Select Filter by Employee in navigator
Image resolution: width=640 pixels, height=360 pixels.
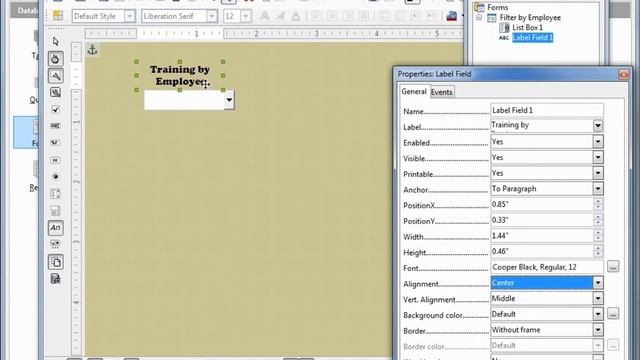(x=530, y=18)
